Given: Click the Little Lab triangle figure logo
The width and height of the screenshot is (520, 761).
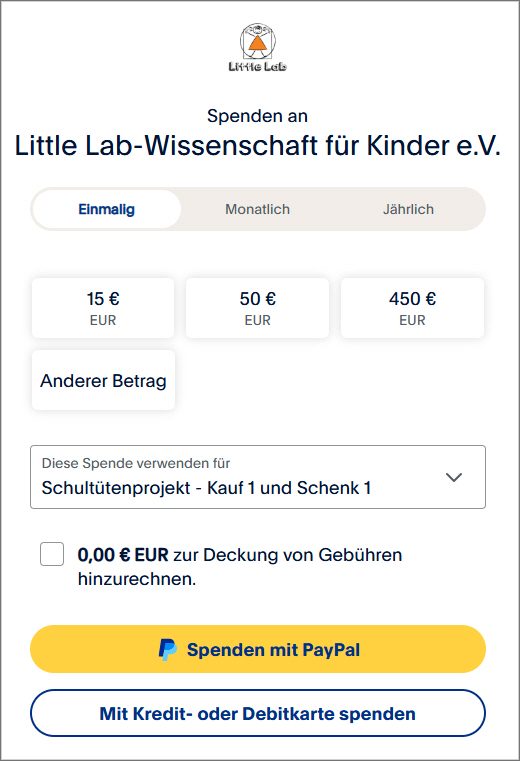Looking at the screenshot, I should pos(258,41).
